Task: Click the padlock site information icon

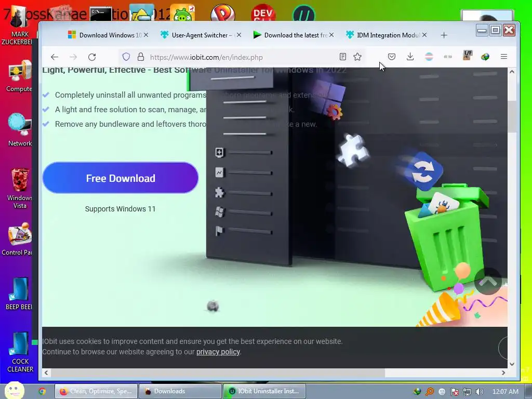Action: pyautogui.click(x=140, y=57)
